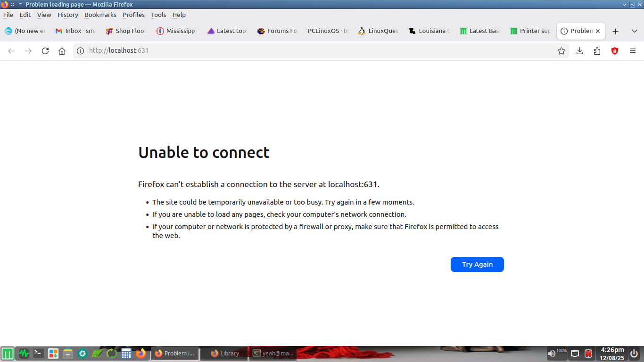Open a new tab with plus button
Viewport: 644px width, 362px height.
(615, 31)
